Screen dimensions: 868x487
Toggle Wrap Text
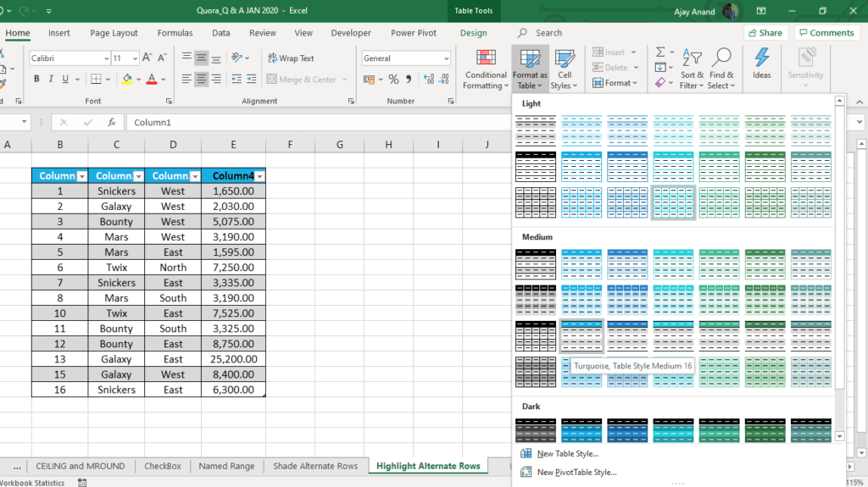pyautogui.click(x=291, y=58)
